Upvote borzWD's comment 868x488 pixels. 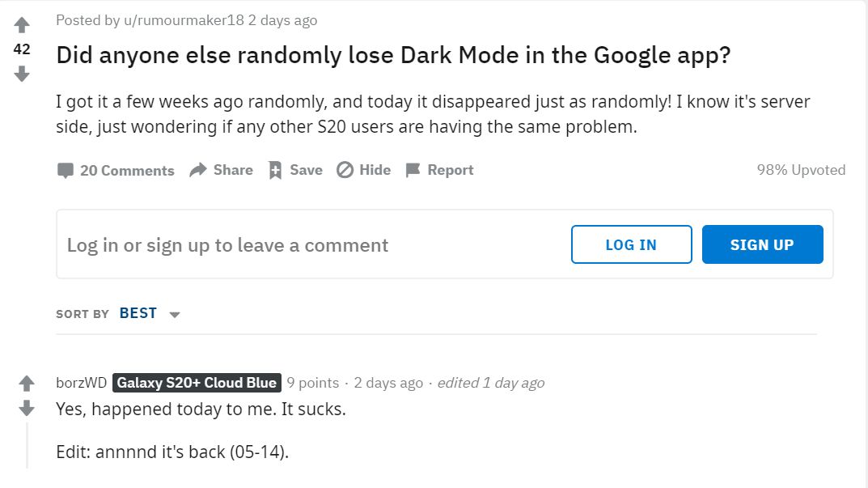coord(27,383)
